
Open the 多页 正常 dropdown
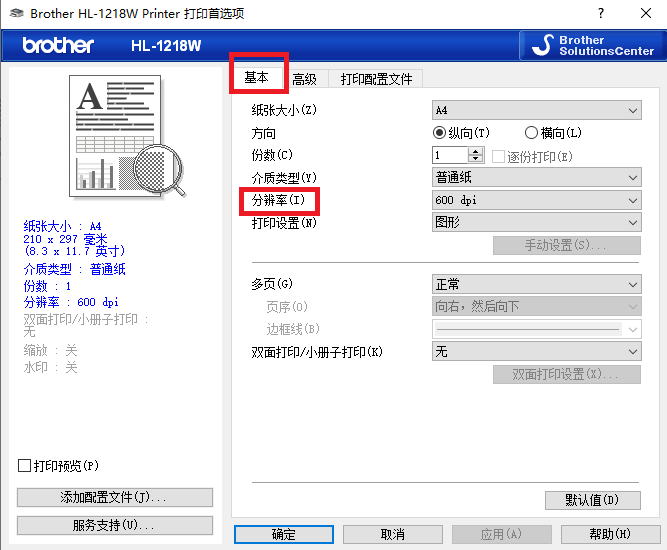[x=536, y=284]
